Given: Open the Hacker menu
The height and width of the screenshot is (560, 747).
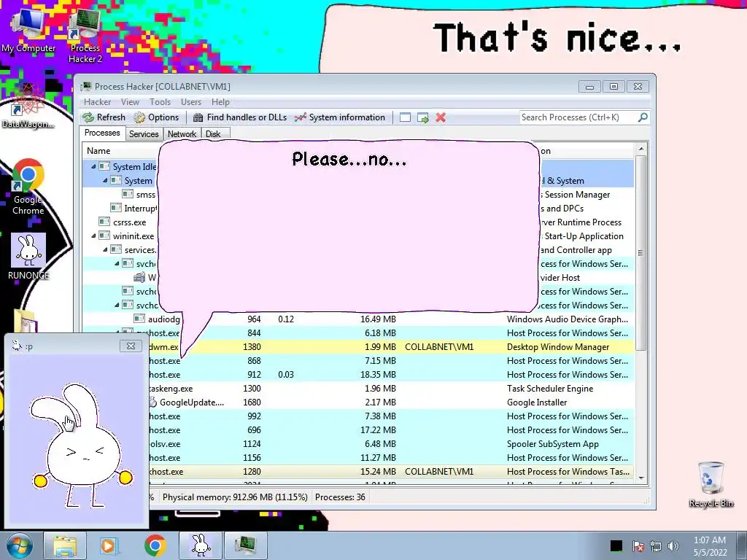Looking at the screenshot, I should [97, 102].
